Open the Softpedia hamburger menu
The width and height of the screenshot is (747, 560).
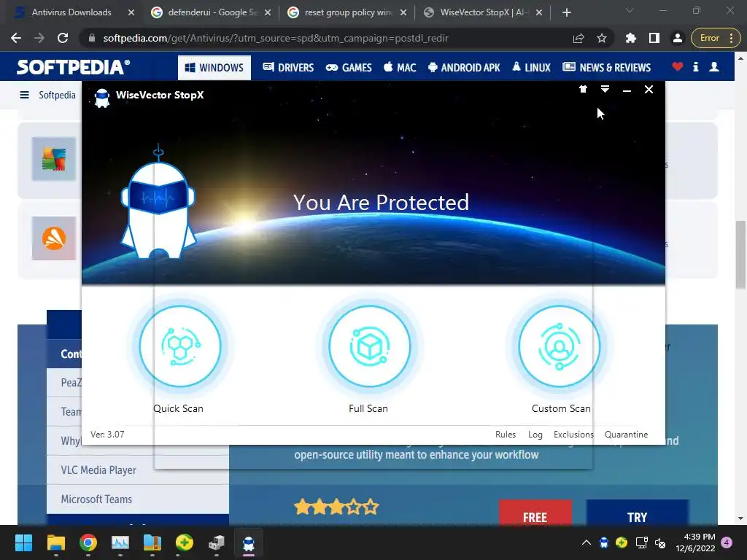24,95
